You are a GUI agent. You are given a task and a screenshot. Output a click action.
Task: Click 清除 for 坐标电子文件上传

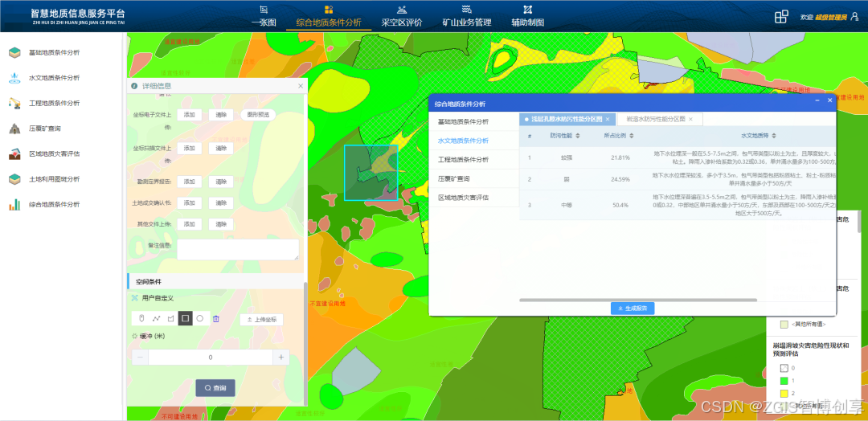[221, 115]
